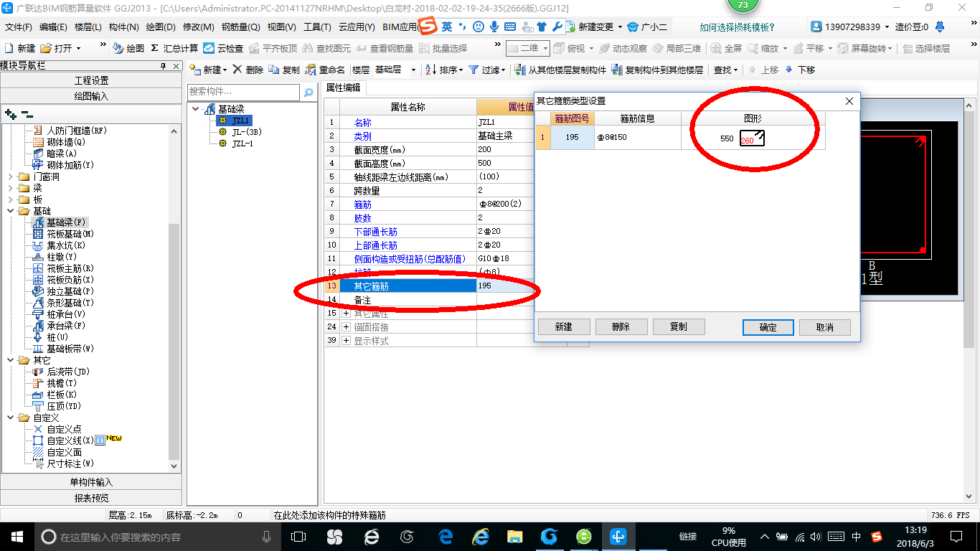Image resolution: width=980 pixels, height=551 pixels.
Task: Collapse the 基础 folder
Action: pos(10,211)
